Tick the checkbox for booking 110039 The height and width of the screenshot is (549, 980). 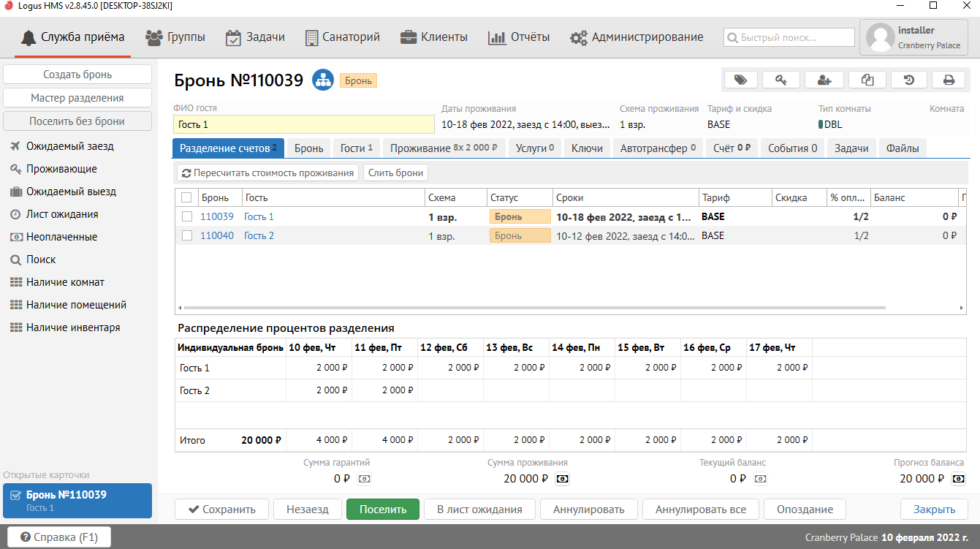187,216
